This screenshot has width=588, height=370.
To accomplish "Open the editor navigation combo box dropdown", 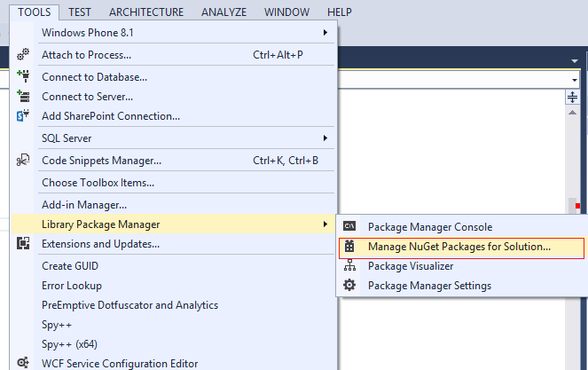I will (575, 80).
